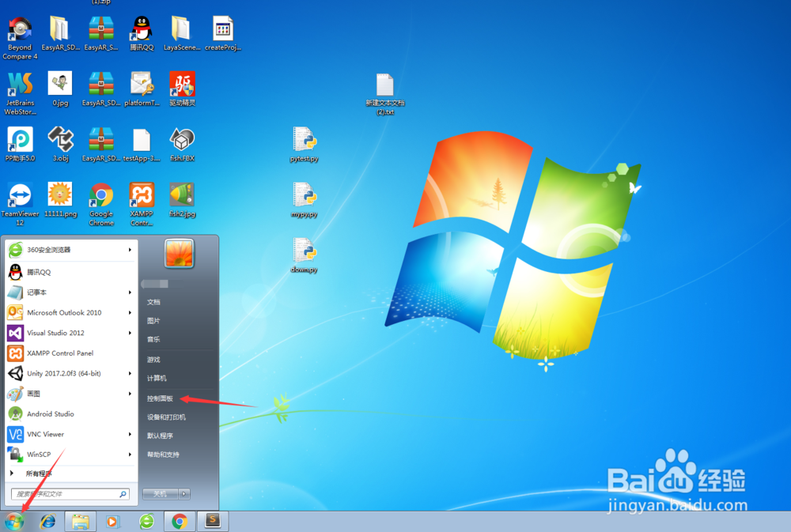This screenshot has width=791, height=532.
Task: Click the 关机 shutdown button
Action: click(161, 494)
